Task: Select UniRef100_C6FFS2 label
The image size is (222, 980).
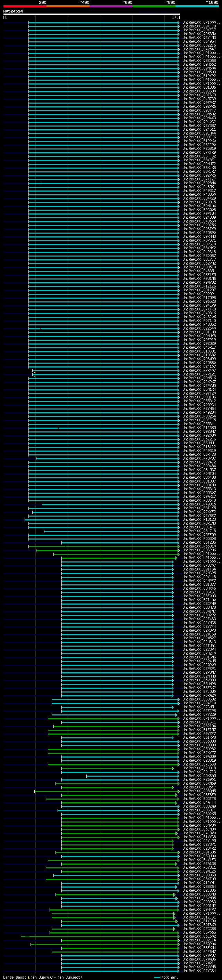Action: (x=199, y=156)
